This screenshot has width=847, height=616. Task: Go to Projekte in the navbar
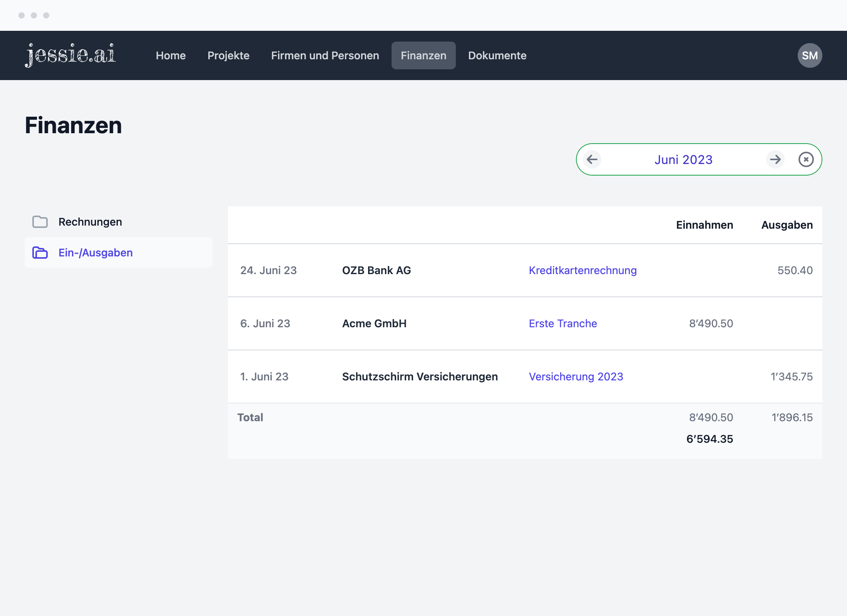(x=228, y=55)
